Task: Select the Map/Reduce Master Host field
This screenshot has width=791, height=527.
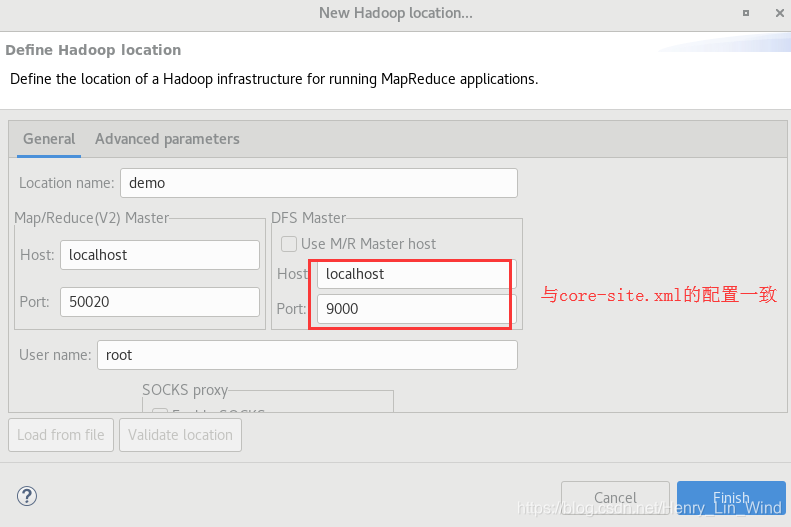Action: tap(160, 255)
